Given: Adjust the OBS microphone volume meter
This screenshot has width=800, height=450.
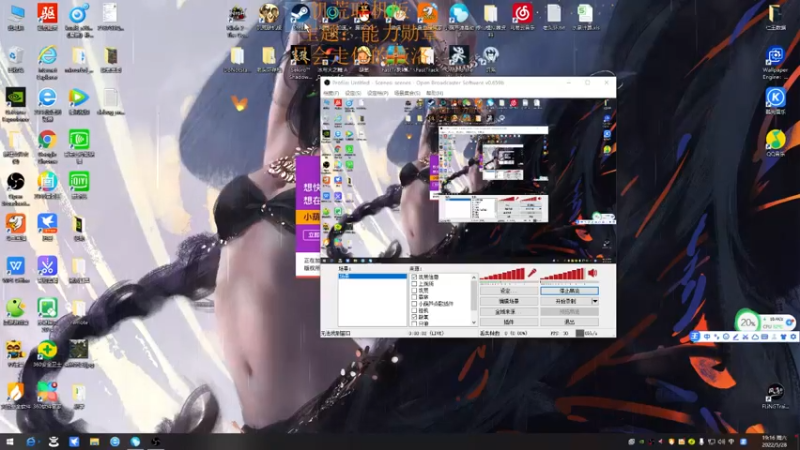Looking at the screenshot, I should click(503, 274).
